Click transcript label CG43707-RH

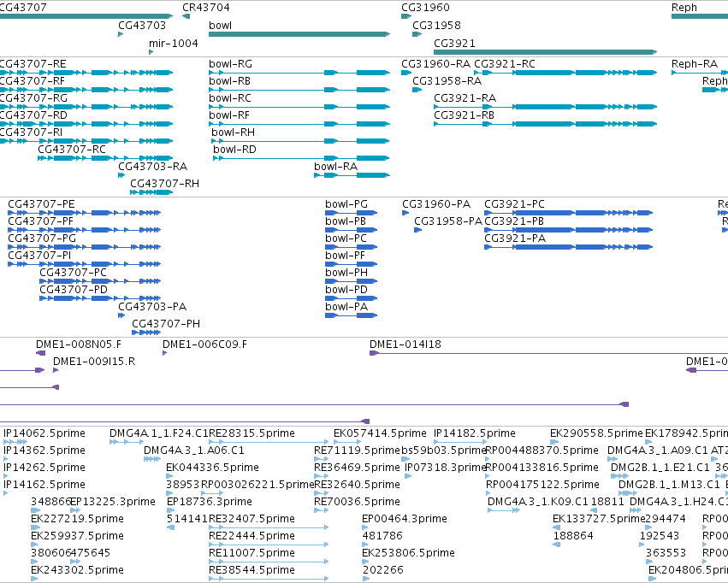[164, 184]
